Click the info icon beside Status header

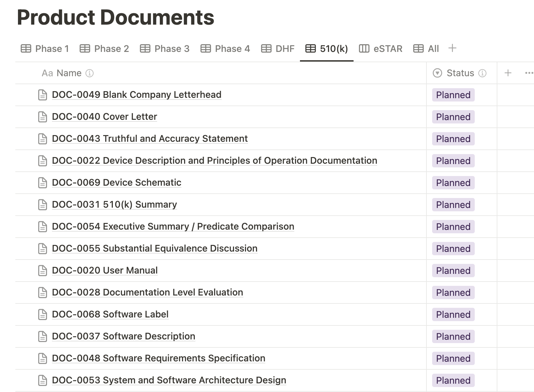(x=482, y=73)
